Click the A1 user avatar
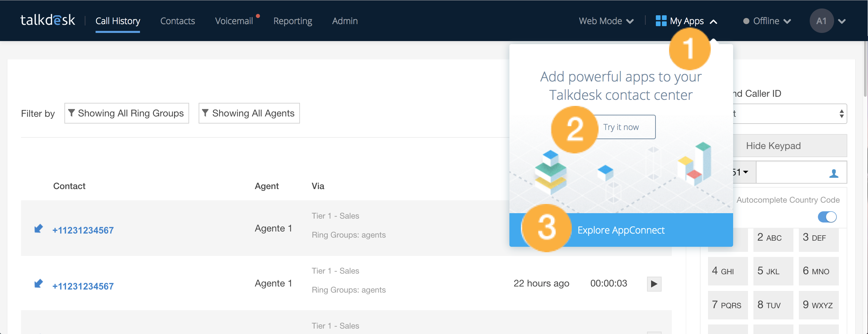 point(821,21)
